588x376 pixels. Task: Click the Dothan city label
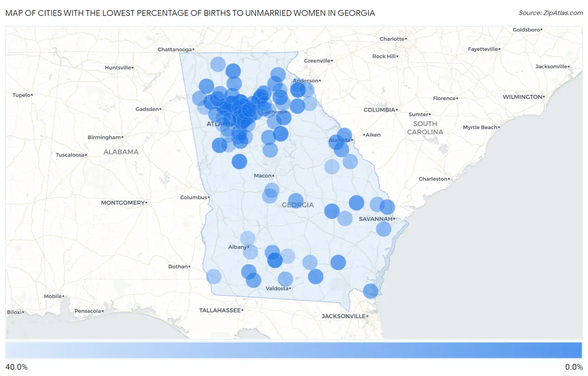178,266
